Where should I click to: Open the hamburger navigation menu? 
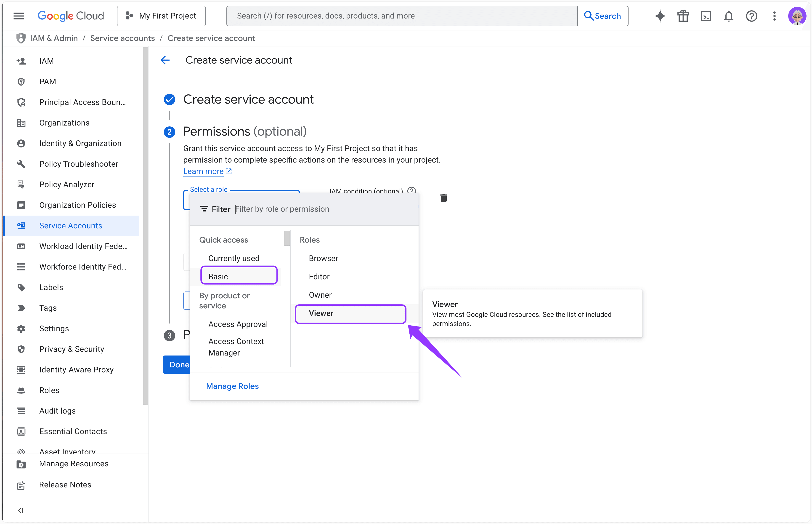click(x=19, y=16)
